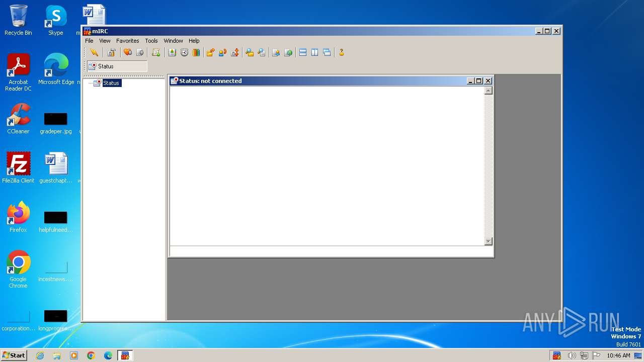Open the Scripts Editor scroll icon
This screenshot has width=644, height=362.
[x=156, y=52]
